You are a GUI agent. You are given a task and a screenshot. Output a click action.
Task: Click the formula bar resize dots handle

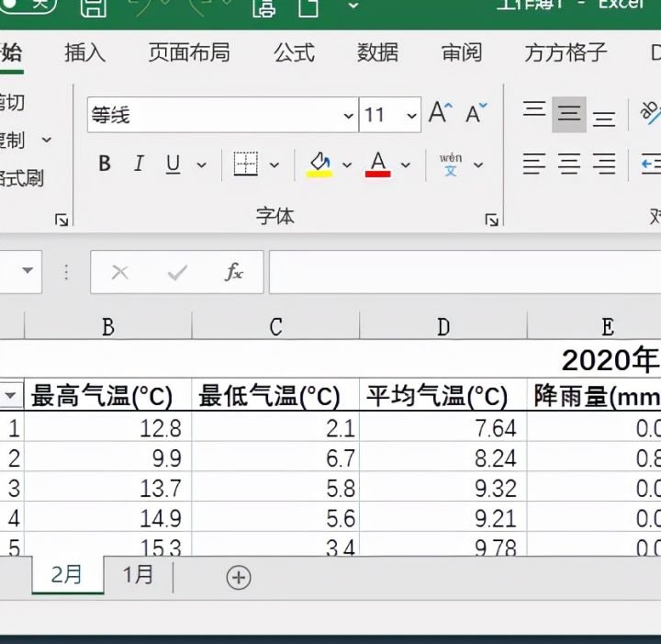click(66, 272)
